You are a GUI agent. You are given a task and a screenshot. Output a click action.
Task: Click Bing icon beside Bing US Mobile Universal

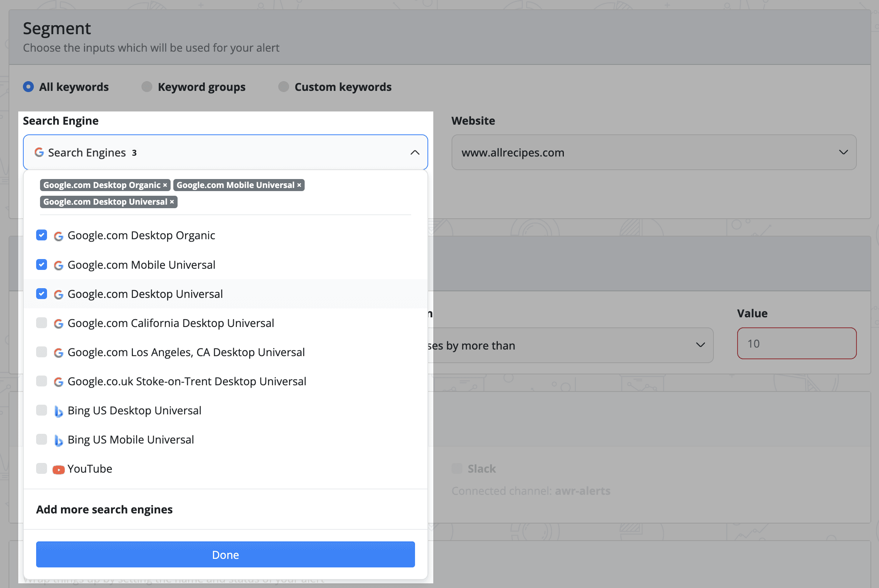coord(59,440)
